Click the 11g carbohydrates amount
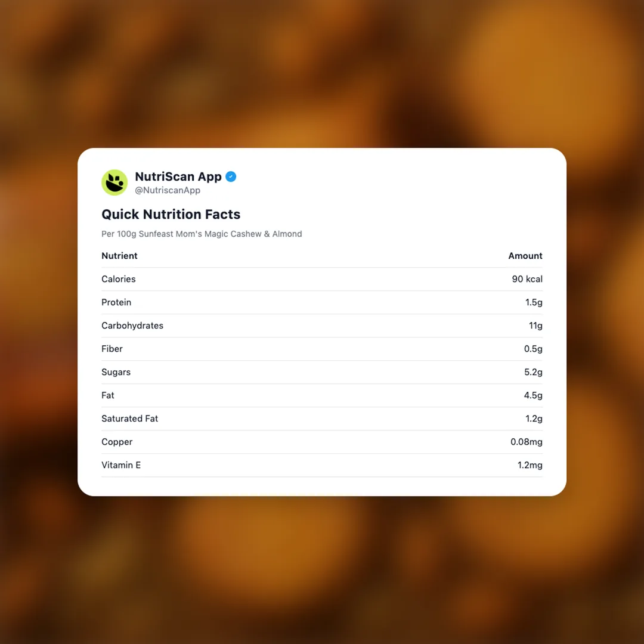 [535, 326]
